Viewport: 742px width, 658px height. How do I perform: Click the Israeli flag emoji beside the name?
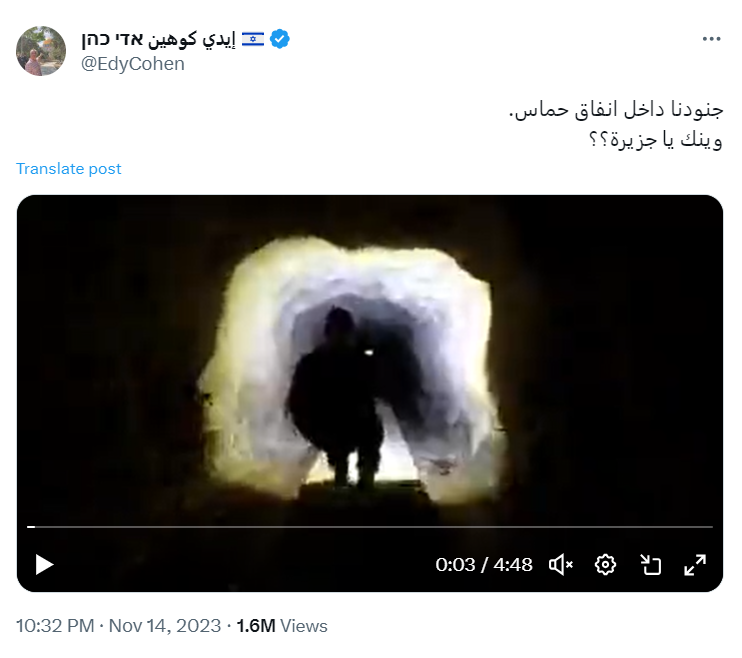click(x=253, y=39)
